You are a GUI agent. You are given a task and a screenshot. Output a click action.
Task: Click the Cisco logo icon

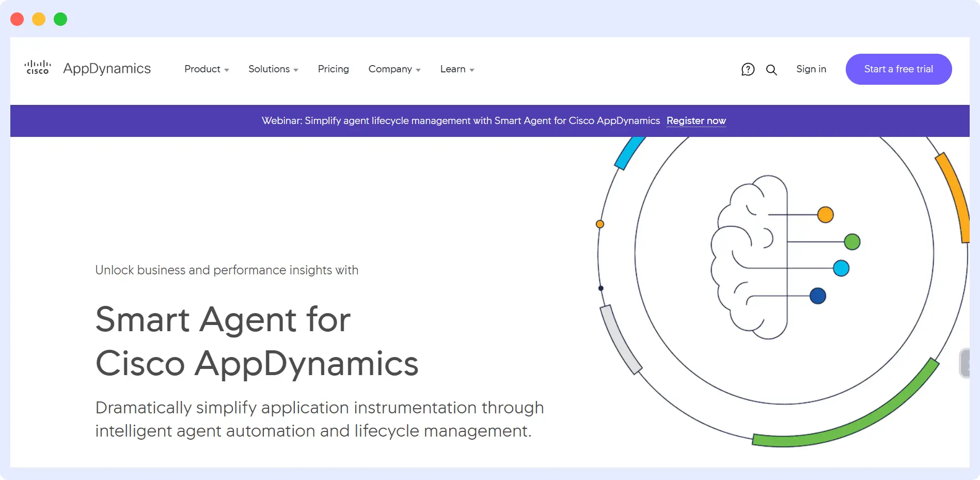tap(38, 68)
